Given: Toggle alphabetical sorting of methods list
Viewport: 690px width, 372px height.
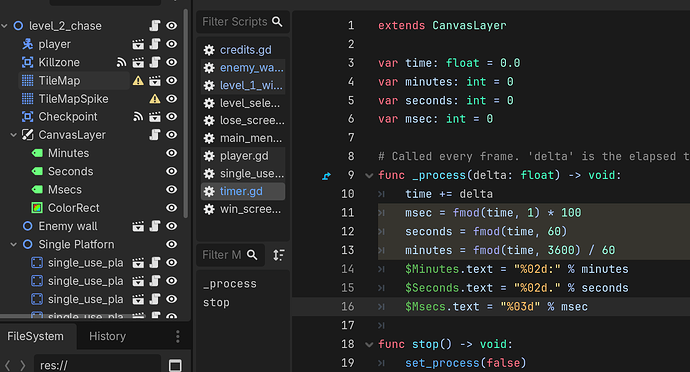Looking at the screenshot, I should pyautogui.click(x=279, y=255).
